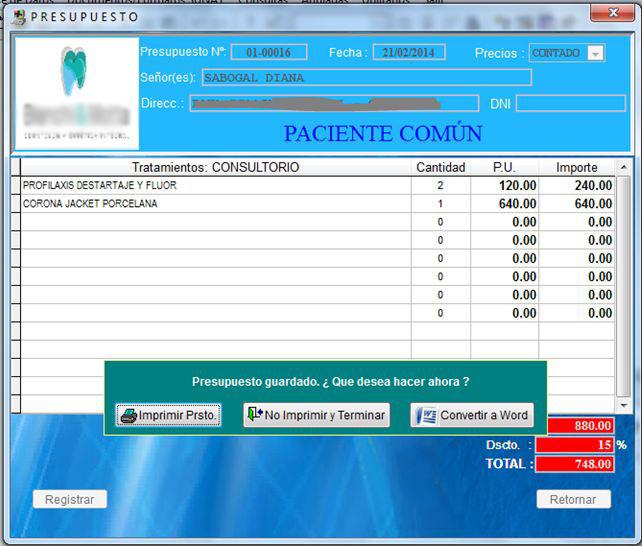Close the PRESUPUESTO window
The width and height of the screenshot is (643, 548).
(613, 13)
